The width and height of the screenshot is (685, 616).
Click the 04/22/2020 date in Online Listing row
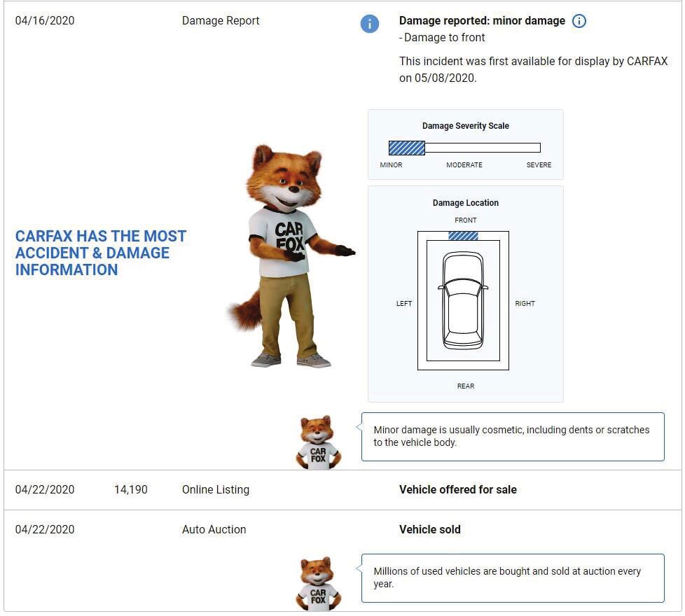point(45,489)
